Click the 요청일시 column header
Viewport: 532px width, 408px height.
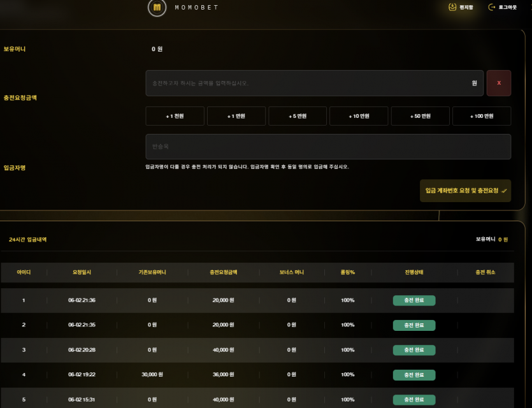point(82,272)
